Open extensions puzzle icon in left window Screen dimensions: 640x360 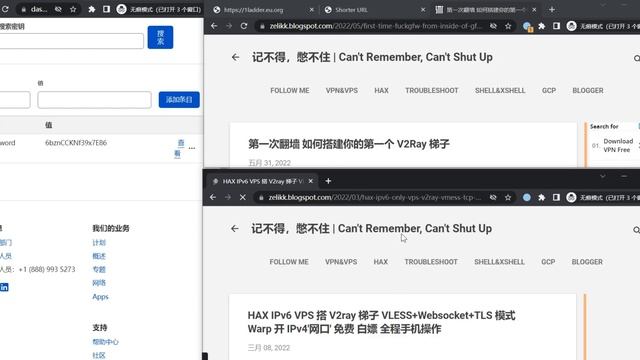(91, 9)
